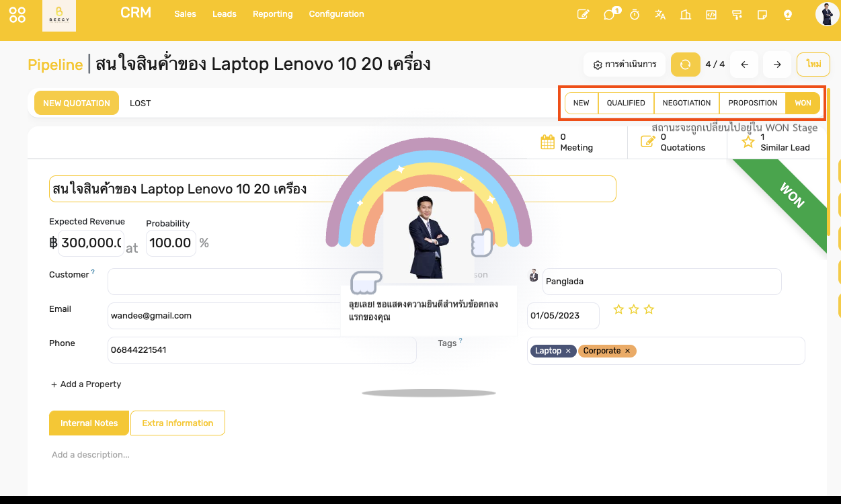
Task: Open the timer stopwatch icon
Action: point(635,14)
